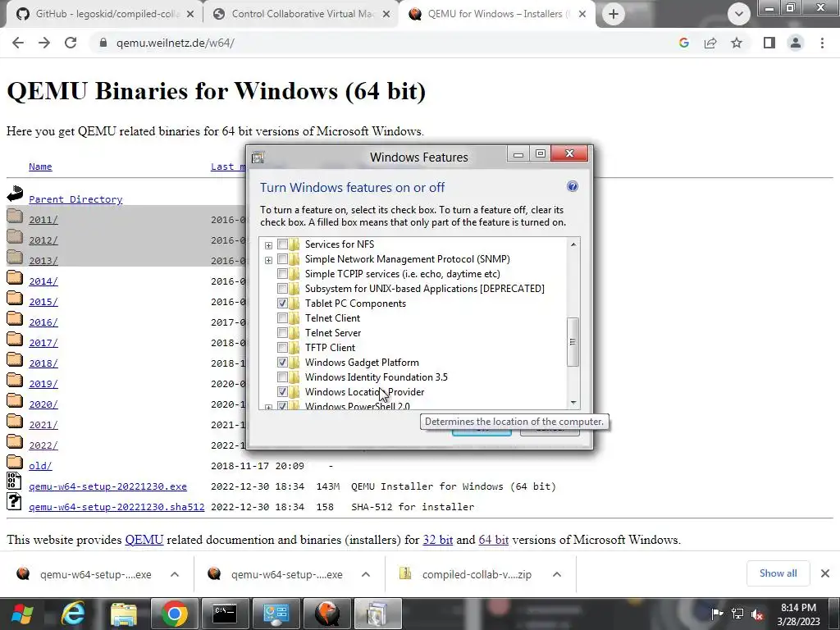Toggle Services for NFS checkbox

282,244
